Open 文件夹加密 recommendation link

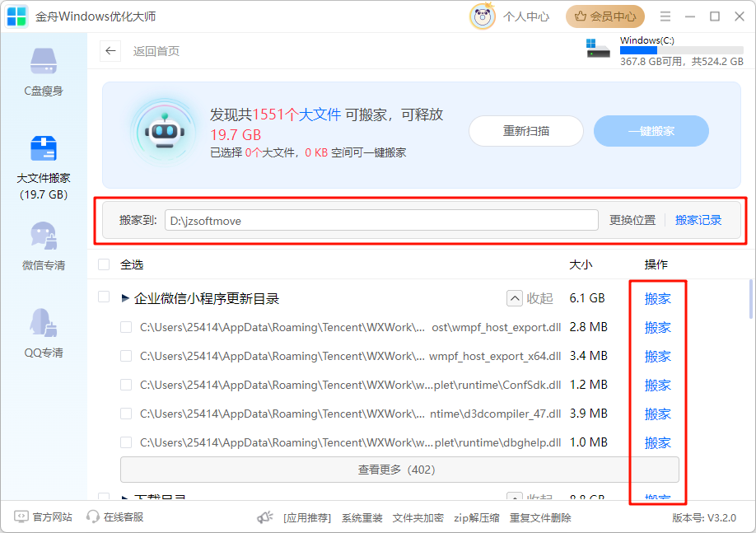(x=418, y=518)
